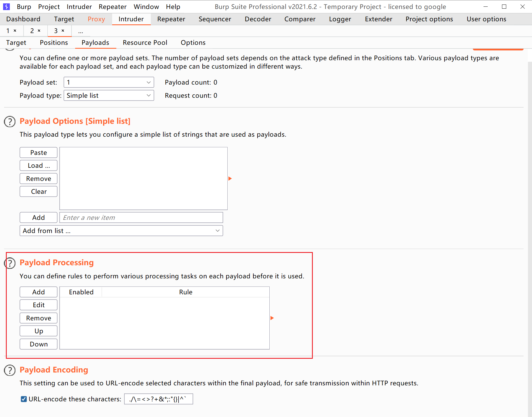The image size is (532, 417).
Task: Switch to the Decoder tab
Action: tap(258, 19)
